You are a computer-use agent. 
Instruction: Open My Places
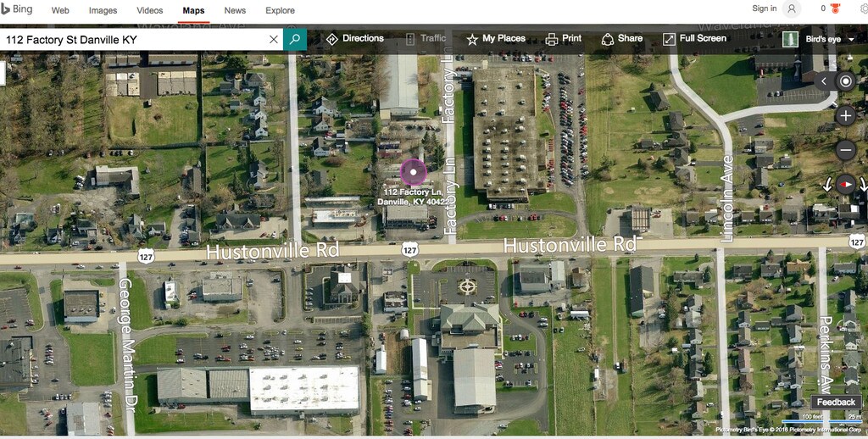tap(496, 39)
